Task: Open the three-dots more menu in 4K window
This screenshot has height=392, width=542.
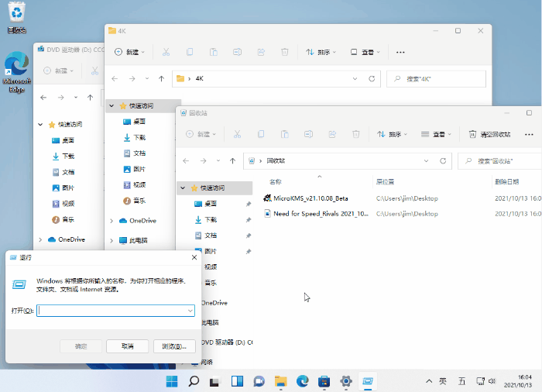Action: pyautogui.click(x=400, y=52)
